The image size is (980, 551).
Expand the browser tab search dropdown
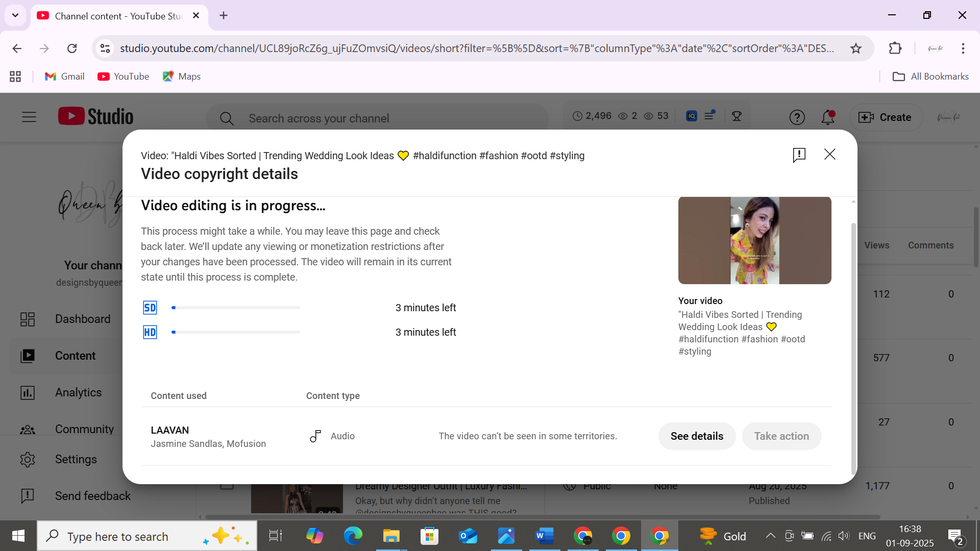click(15, 15)
